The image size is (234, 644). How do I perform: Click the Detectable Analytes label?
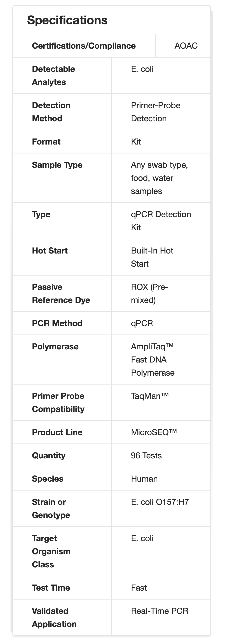[53, 75]
